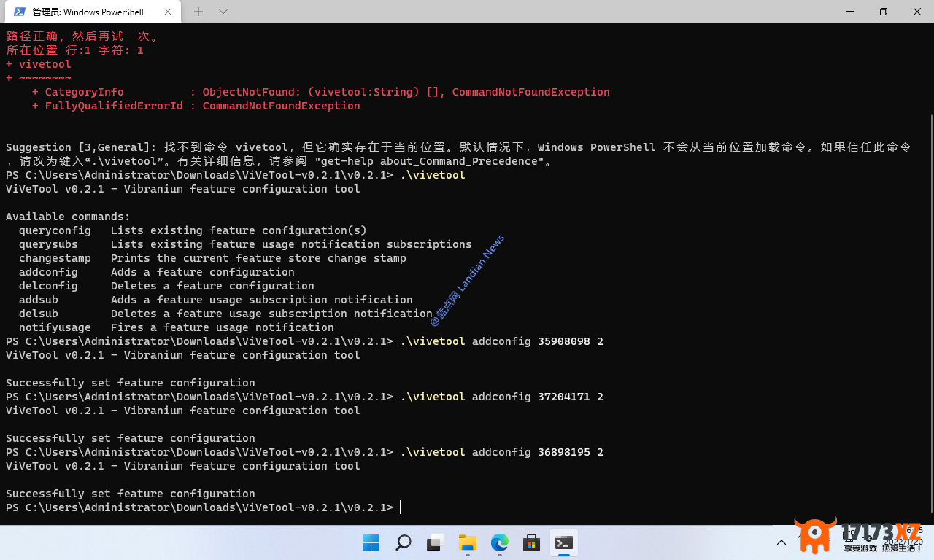Image resolution: width=934 pixels, height=560 pixels.
Task: Click the 'notifyusage' command row
Action: (x=177, y=327)
